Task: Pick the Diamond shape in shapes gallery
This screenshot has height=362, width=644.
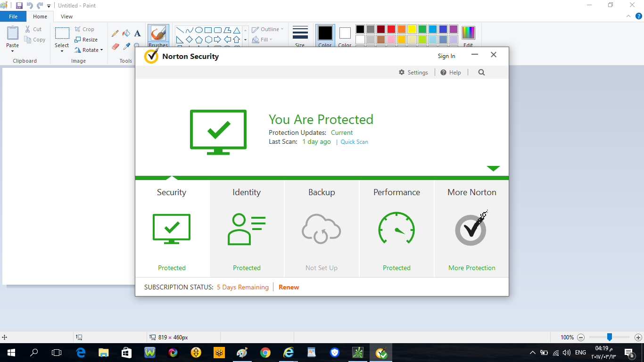Action: tap(190, 40)
